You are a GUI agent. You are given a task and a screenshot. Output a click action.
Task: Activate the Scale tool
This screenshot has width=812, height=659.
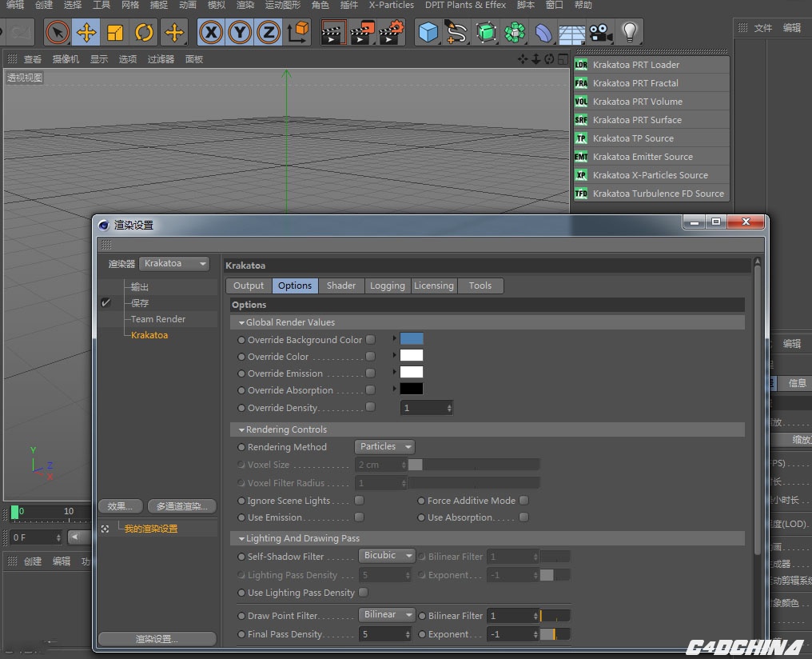[115, 32]
